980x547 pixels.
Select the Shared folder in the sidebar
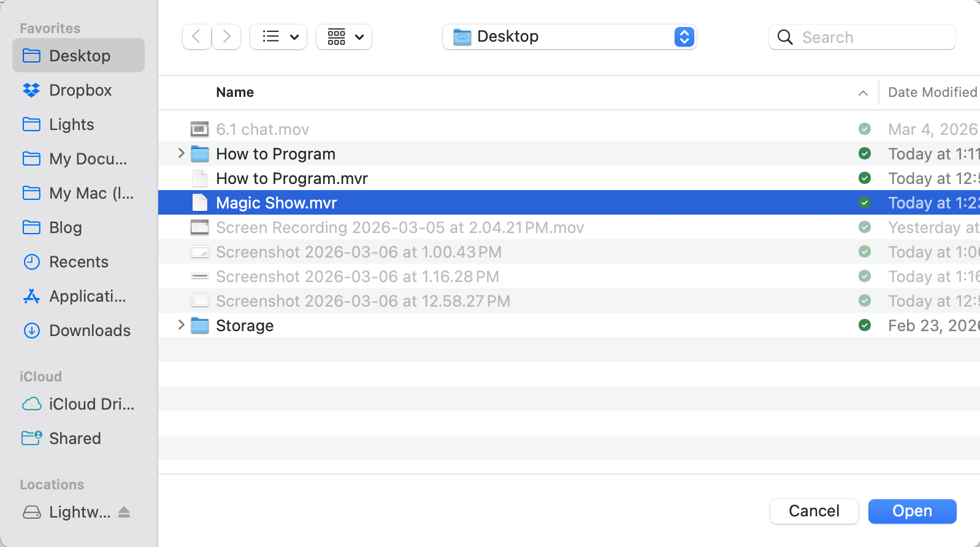coord(75,438)
